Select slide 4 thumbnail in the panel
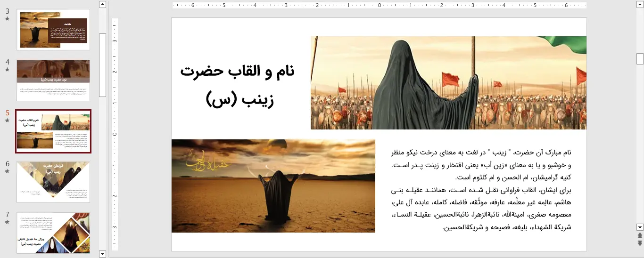Viewport: 644px width, 258px height. (53, 81)
